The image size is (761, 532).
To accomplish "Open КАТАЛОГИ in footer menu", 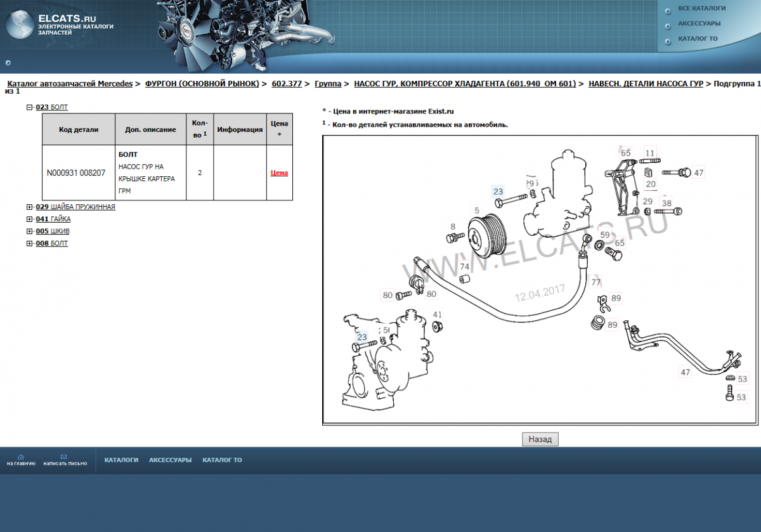I will point(121,460).
